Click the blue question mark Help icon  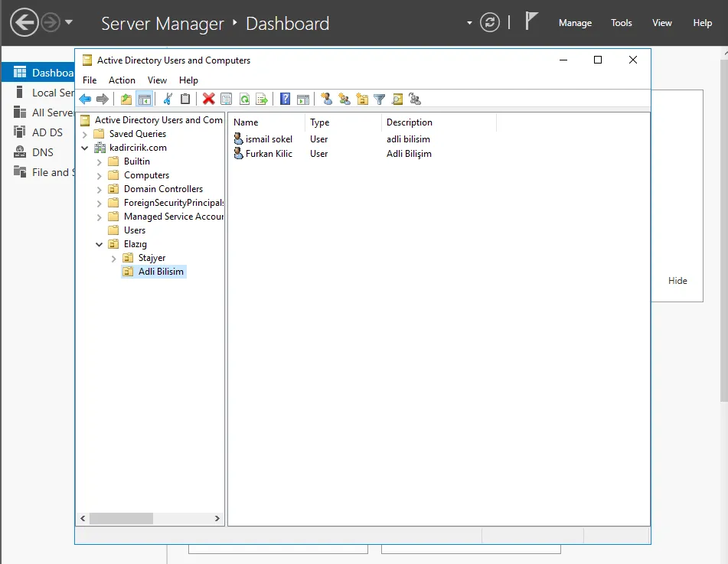pos(285,99)
